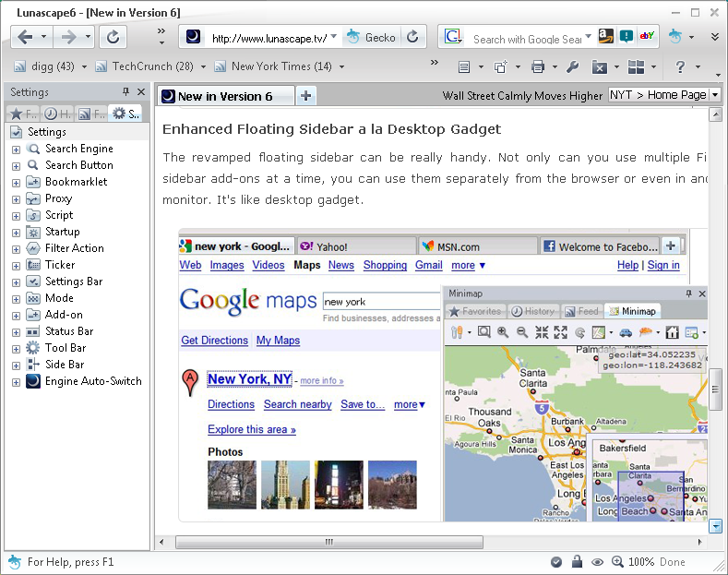Click the teal exclamation speech-bubble search icon

627,36
